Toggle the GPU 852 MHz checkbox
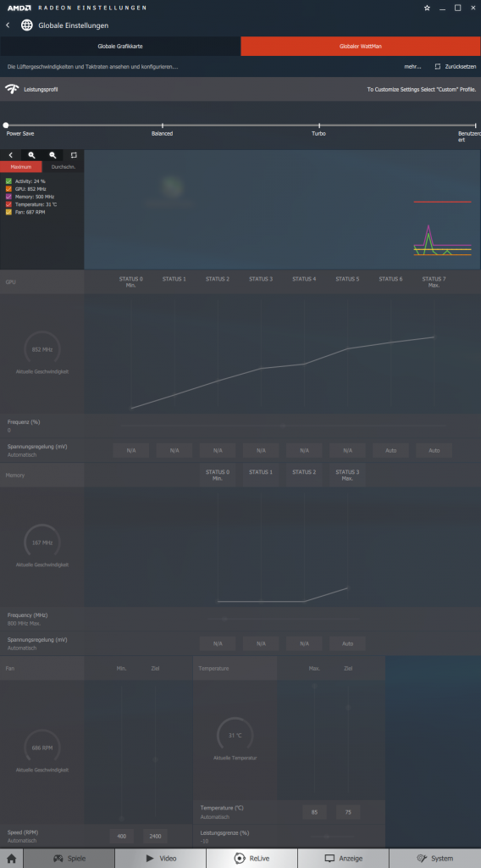This screenshot has width=481, height=868. (8, 189)
